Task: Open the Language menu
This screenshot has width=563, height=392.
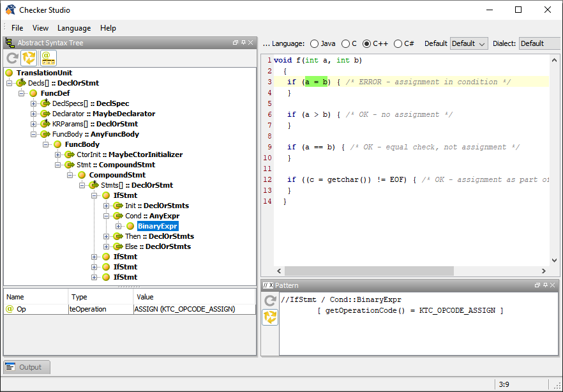Action: point(74,28)
